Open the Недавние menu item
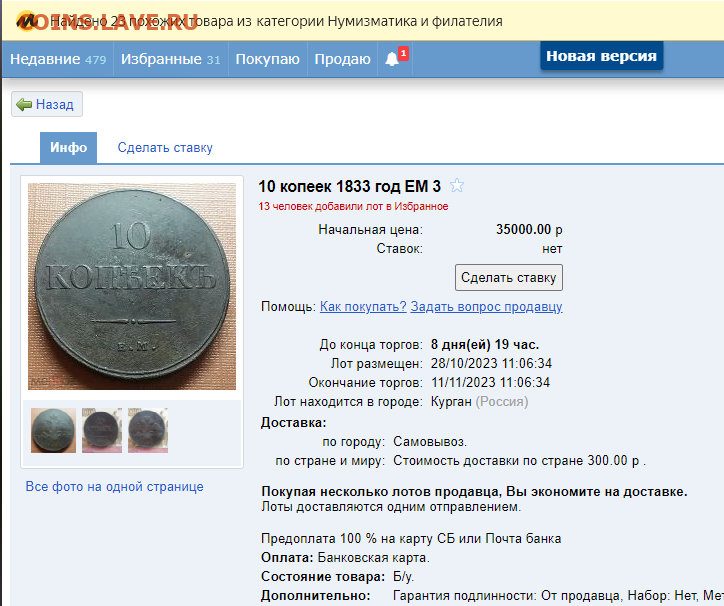 pyautogui.click(x=58, y=59)
